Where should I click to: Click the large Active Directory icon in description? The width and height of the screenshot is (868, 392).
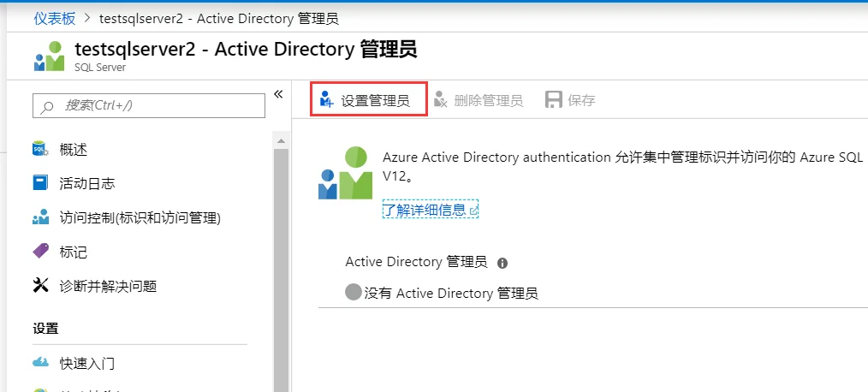(x=346, y=173)
